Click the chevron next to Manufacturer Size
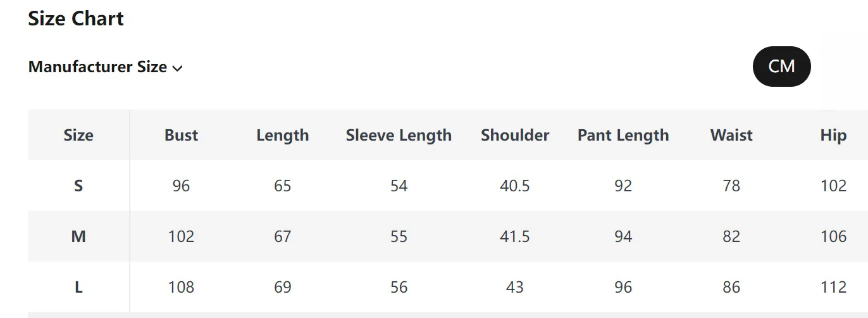This screenshot has width=868, height=318. coord(177,68)
